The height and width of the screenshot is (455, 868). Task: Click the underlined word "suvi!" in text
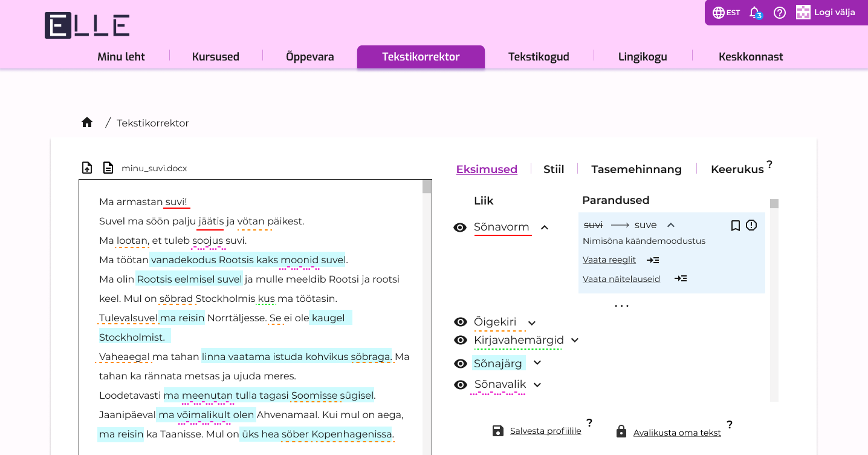click(177, 202)
